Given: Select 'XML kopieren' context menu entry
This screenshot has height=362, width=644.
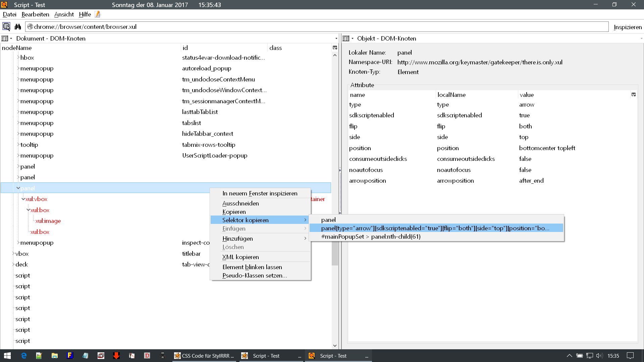Looking at the screenshot, I should pyautogui.click(x=240, y=257).
